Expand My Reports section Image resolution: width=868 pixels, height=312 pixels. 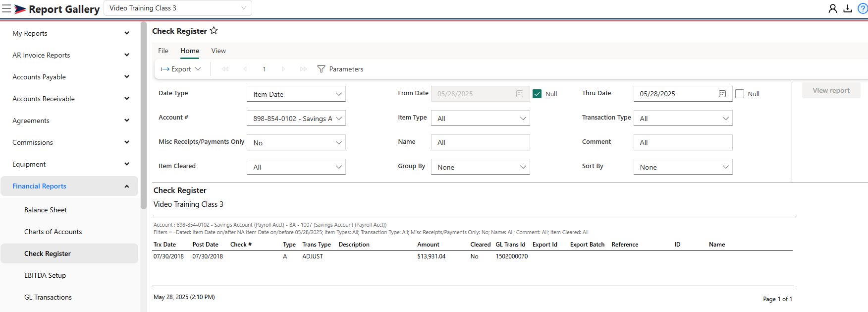(x=69, y=33)
